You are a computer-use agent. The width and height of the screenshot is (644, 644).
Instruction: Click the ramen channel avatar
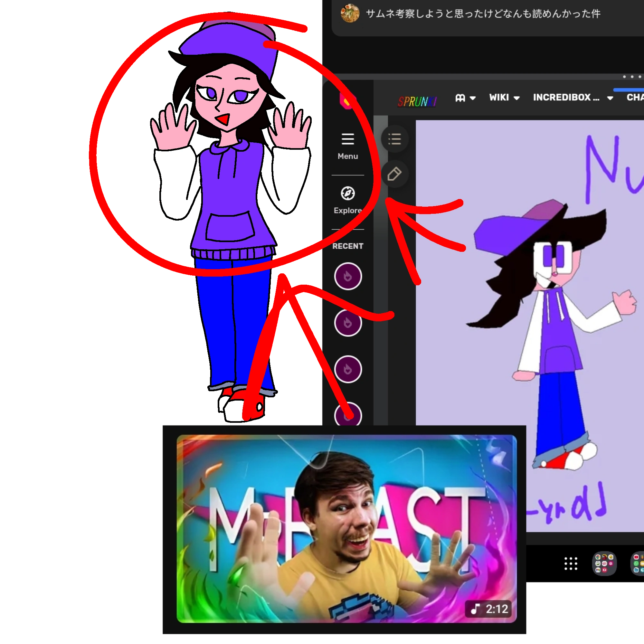coord(350,13)
